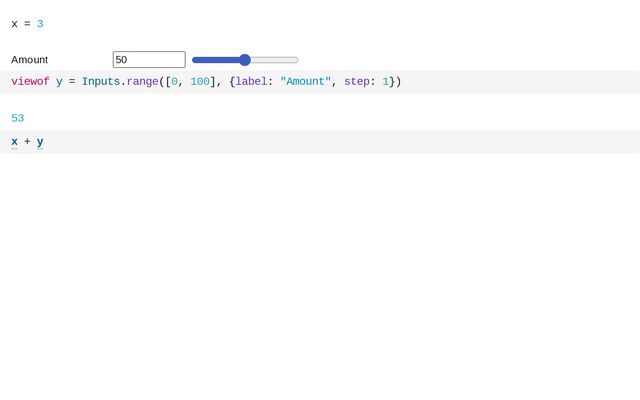Click the "Amount" label text

click(x=30, y=60)
